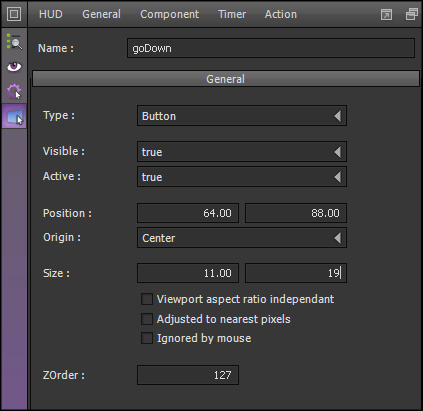Image resolution: width=423 pixels, height=411 pixels.
Task: Open the Component menu
Action: [x=169, y=14]
